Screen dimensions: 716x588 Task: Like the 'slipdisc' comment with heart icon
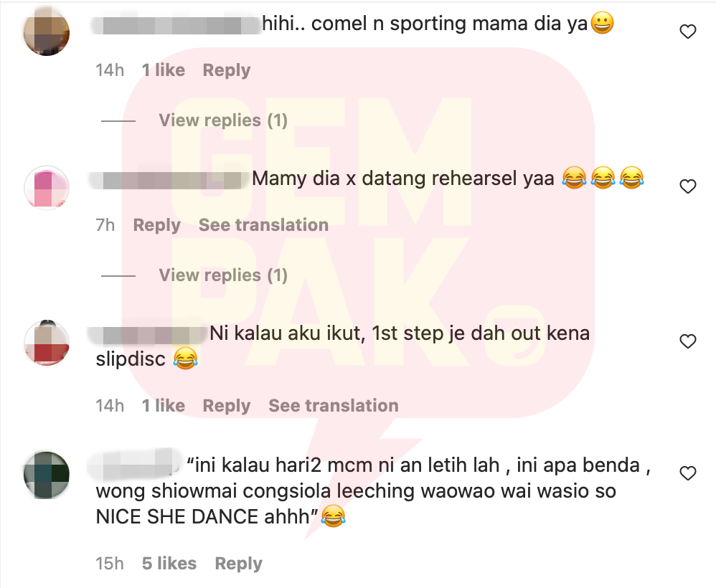tap(688, 341)
